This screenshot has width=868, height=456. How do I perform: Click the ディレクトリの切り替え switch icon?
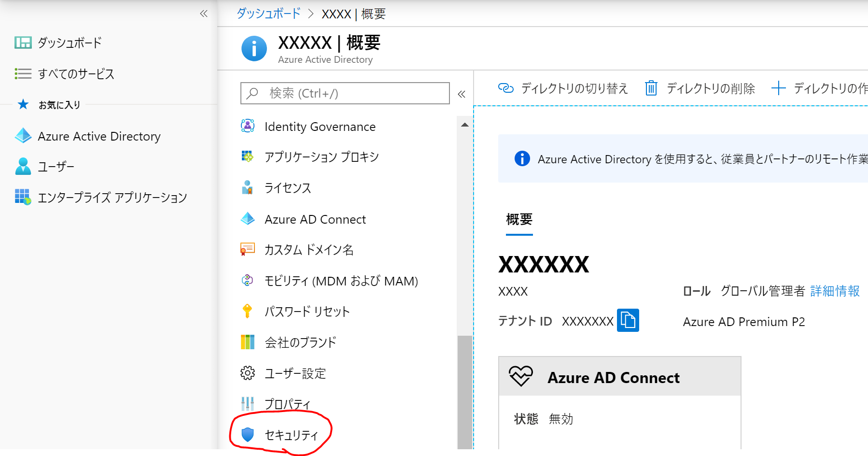(506, 88)
